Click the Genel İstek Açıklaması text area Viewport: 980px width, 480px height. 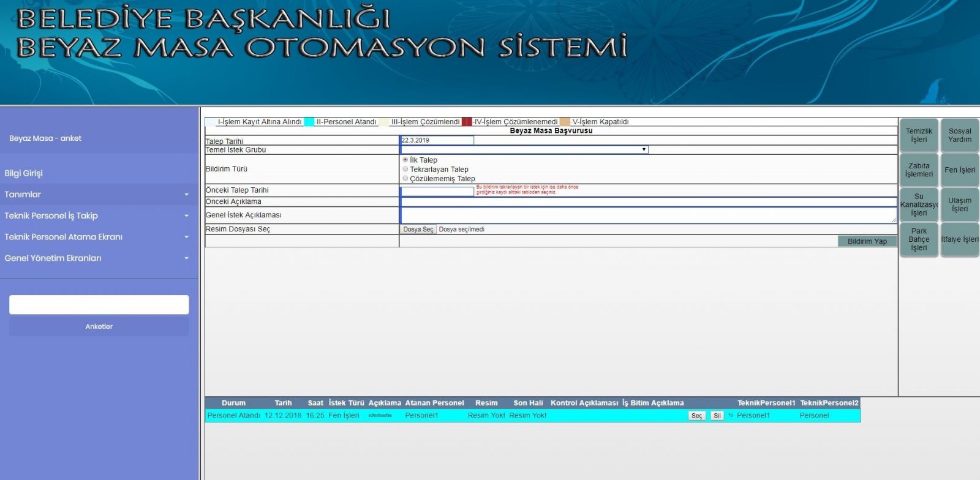click(x=647, y=215)
